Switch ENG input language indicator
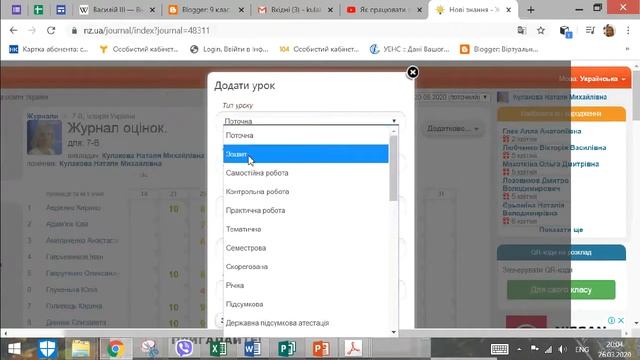The width and height of the screenshot is (640, 360). [x=582, y=349]
